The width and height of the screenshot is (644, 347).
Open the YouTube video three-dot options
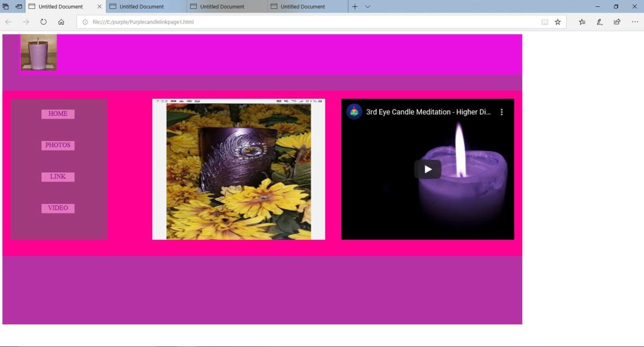coord(502,112)
